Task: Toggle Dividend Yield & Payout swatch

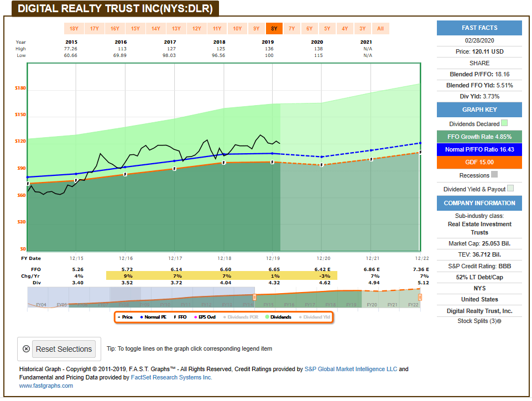Action: click(510, 188)
